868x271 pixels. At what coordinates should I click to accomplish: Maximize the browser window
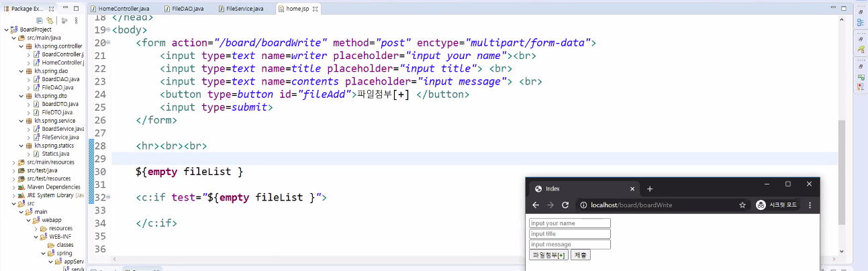coord(788,184)
